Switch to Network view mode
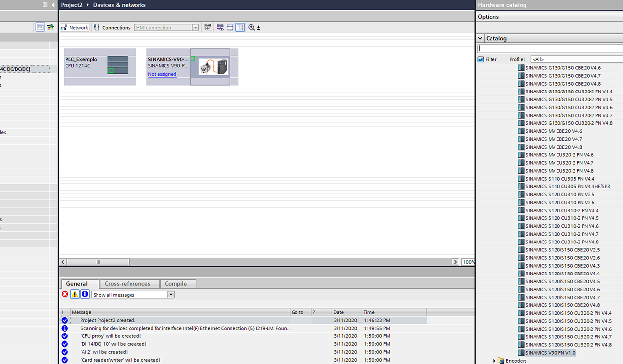 pyautogui.click(x=74, y=28)
